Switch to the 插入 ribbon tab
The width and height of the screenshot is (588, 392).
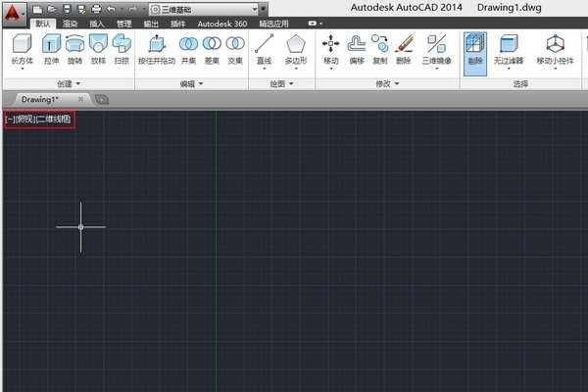(x=97, y=24)
